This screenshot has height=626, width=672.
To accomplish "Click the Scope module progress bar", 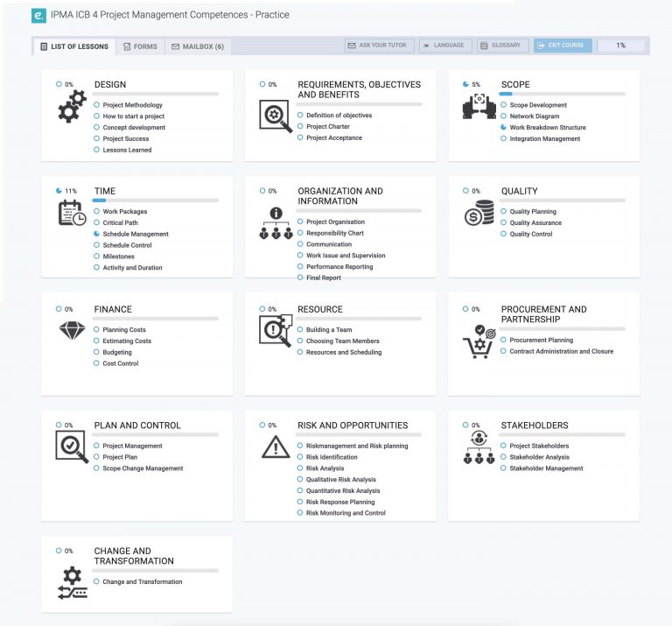I will 563,94.
